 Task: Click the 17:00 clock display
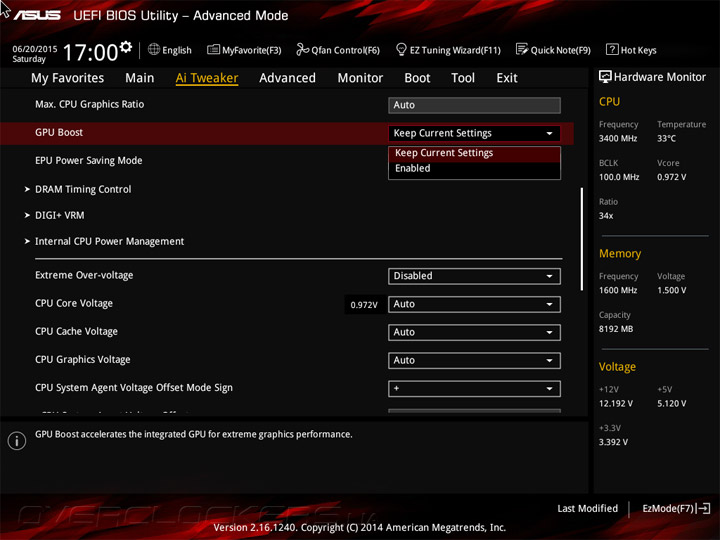[x=90, y=52]
